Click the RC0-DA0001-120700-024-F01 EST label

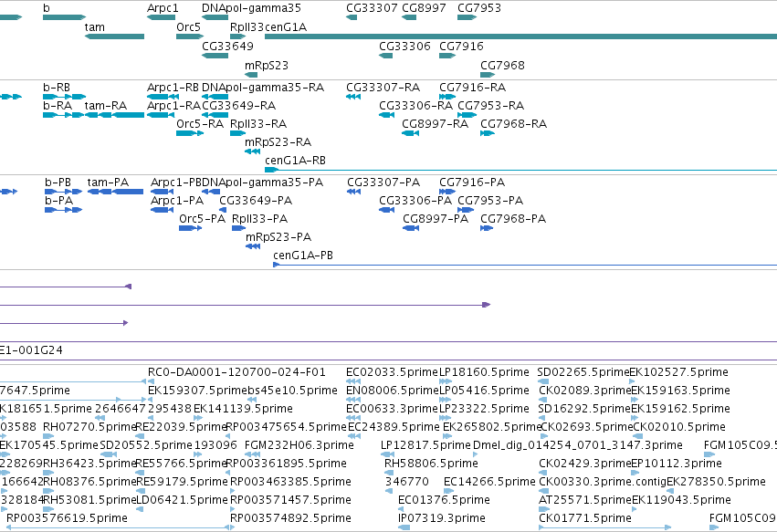236,372
